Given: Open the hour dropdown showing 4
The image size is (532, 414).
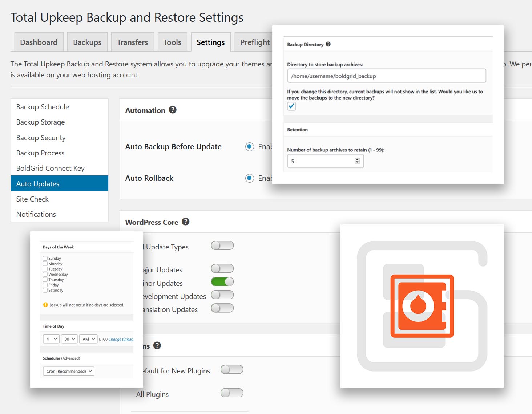Looking at the screenshot, I should click(x=51, y=339).
